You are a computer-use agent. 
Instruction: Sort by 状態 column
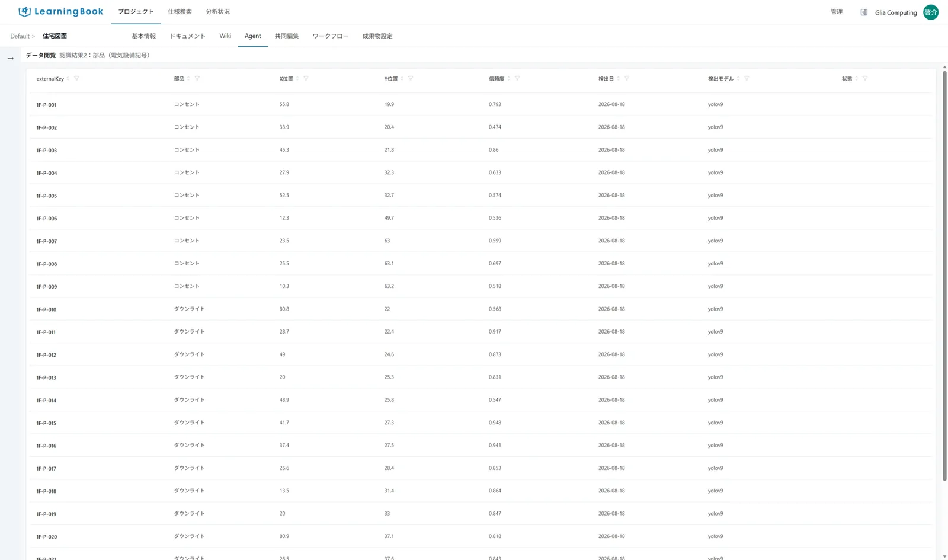click(x=857, y=79)
